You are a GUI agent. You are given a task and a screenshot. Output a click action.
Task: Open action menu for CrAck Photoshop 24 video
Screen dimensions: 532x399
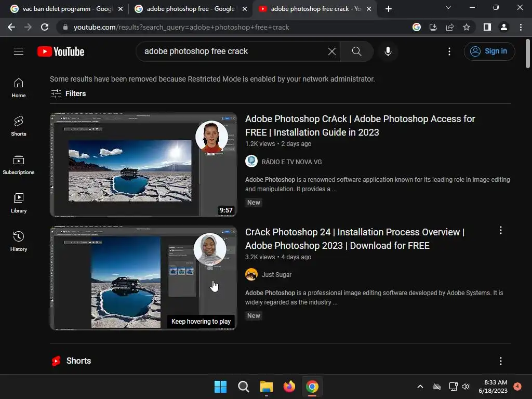(500, 231)
